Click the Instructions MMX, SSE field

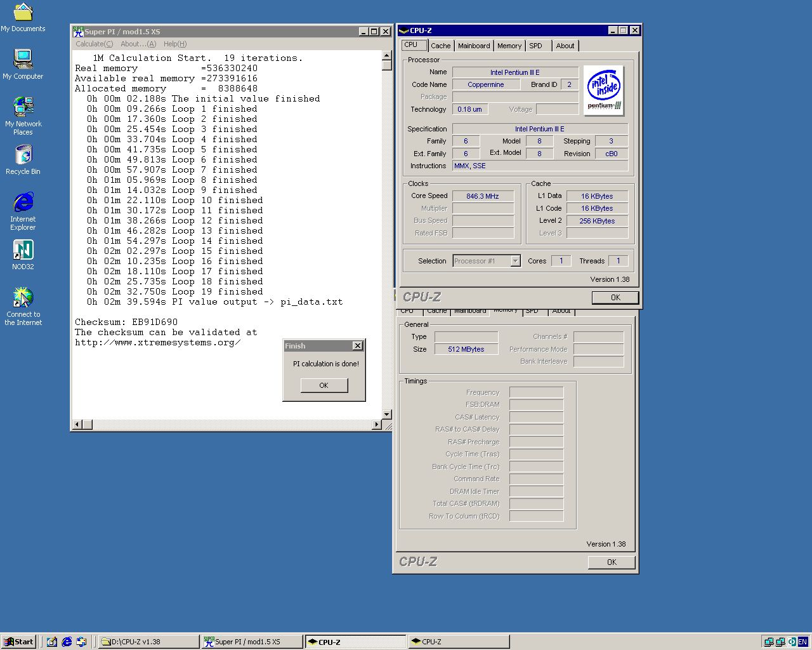point(540,166)
